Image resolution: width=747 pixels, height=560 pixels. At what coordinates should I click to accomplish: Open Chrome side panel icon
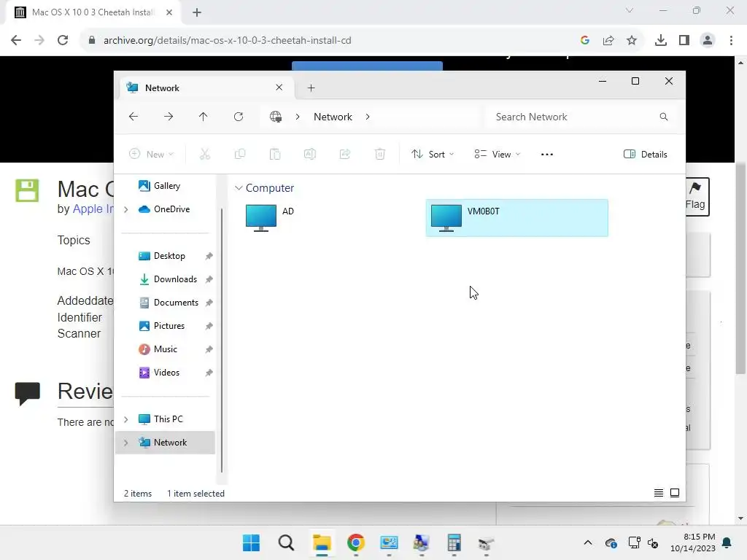[x=684, y=41]
